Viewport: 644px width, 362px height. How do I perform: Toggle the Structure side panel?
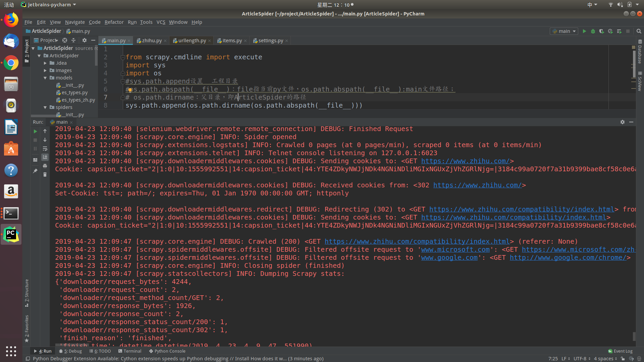point(27,293)
